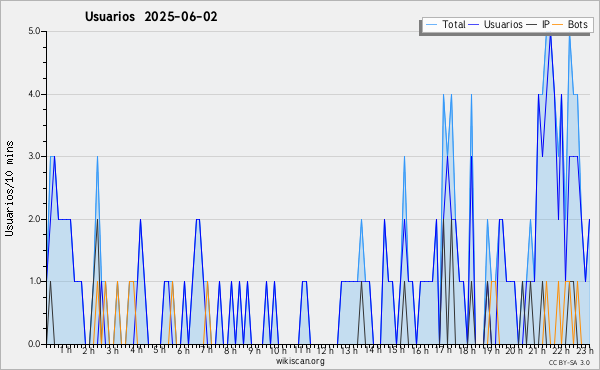Click the 15 h x-axis label
This screenshot has height=370, width=600.
(396, 350)
